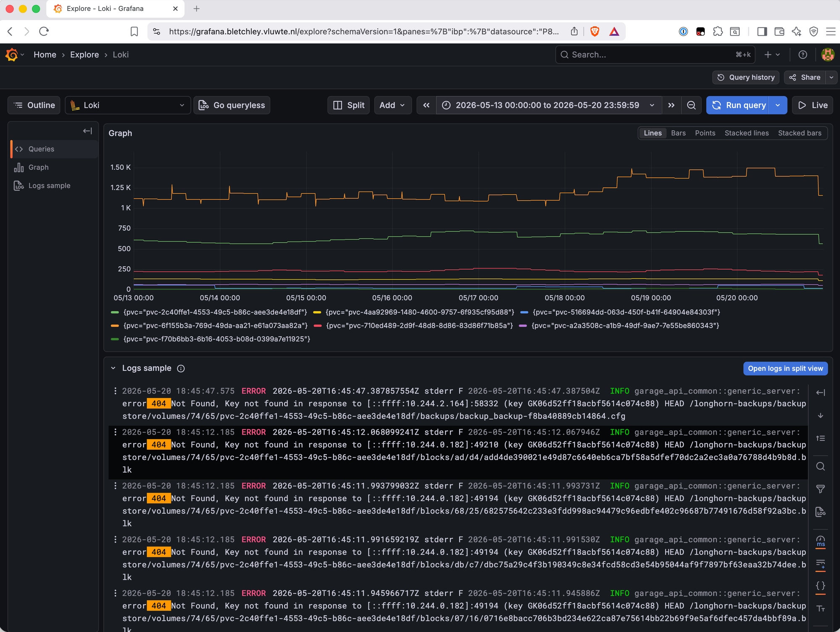
Task: Click the logs filter funnel icon
Action: click(x=820, y=489)
